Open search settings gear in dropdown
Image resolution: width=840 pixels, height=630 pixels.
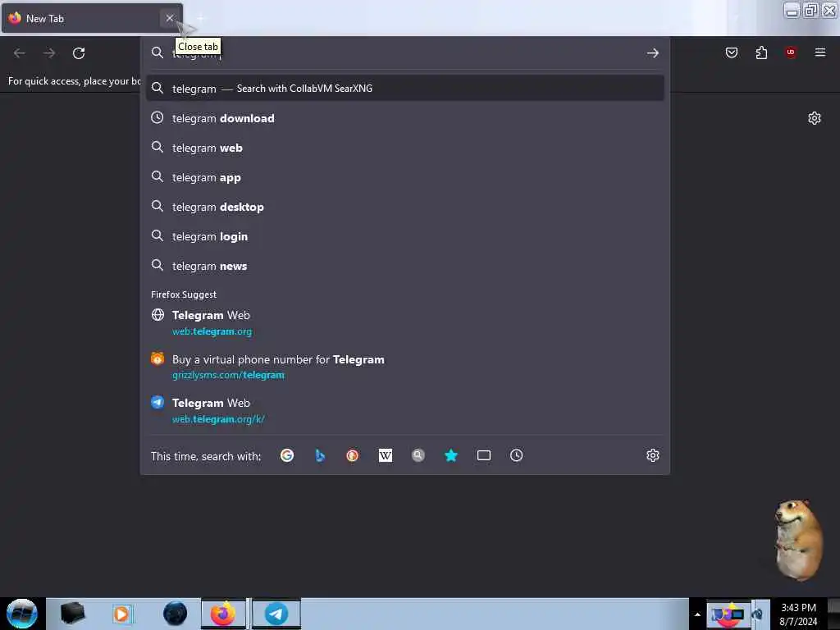pos(652,455)
